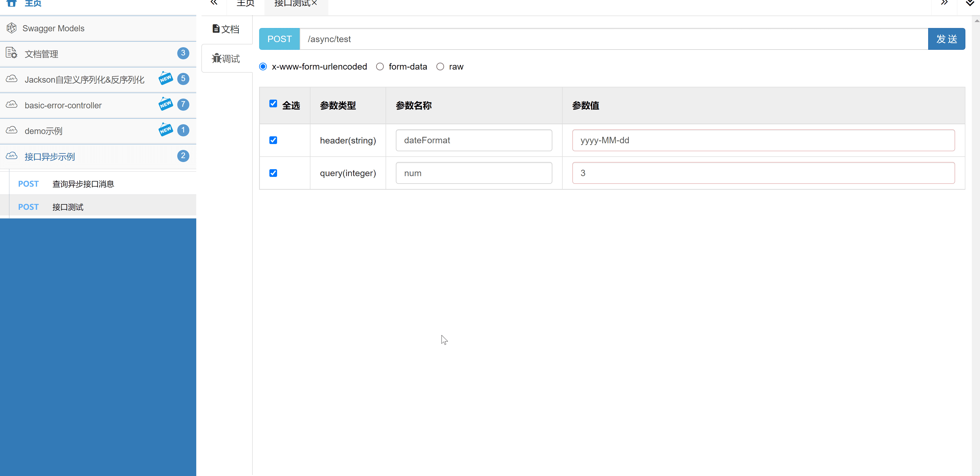Open the 调试 side tab
This screenshot has height=476, width=980.
(227, 59)
